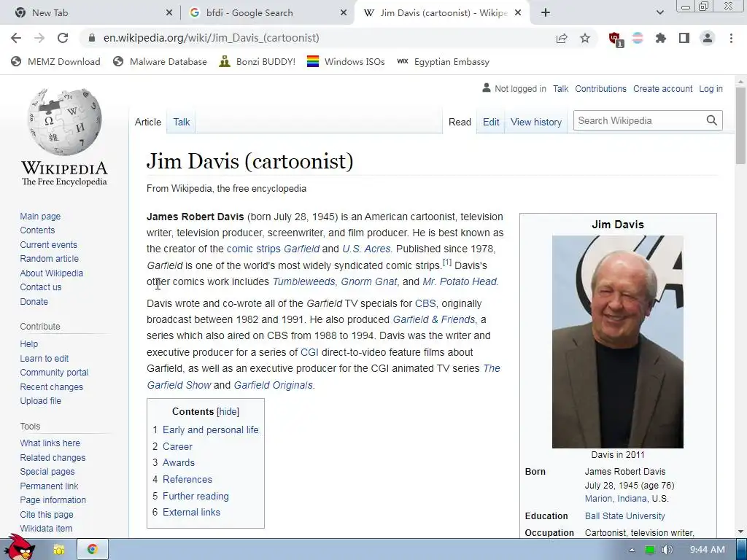747x560 pixels.
Task: Click the taskbar clock 9:44 AM
Action: click(707, 550)
